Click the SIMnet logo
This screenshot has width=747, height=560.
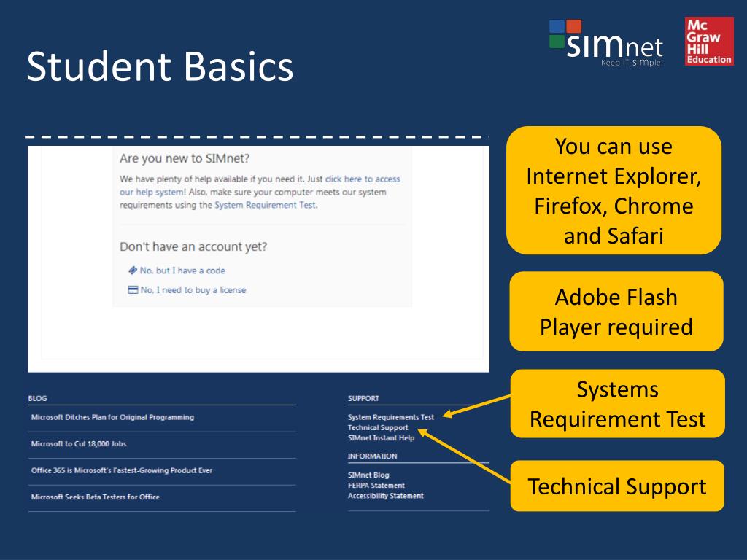tap(606, 43)
